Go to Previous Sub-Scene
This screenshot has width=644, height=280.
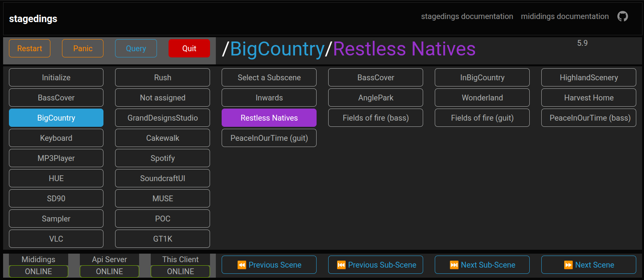[x=375, y=265]
